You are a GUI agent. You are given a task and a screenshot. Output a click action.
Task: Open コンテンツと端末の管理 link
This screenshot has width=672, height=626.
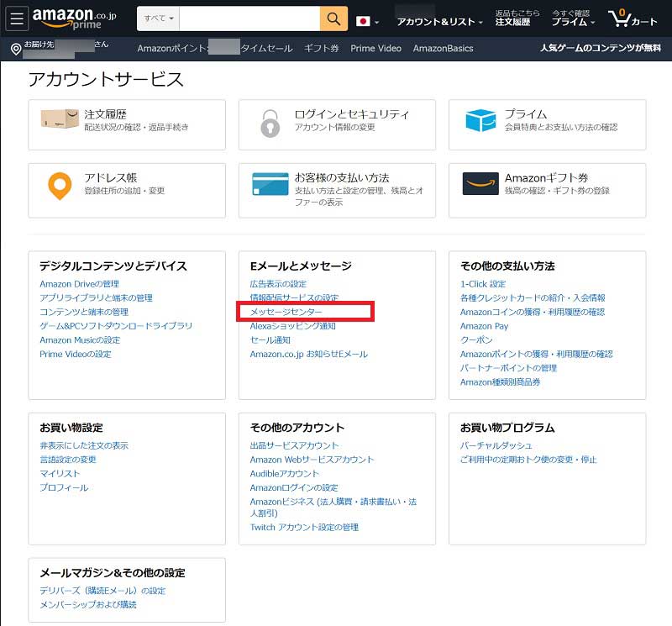(x=84, y=312)
